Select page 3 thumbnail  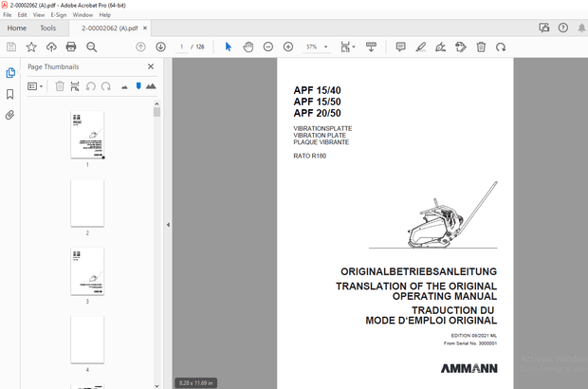[87, 271]
